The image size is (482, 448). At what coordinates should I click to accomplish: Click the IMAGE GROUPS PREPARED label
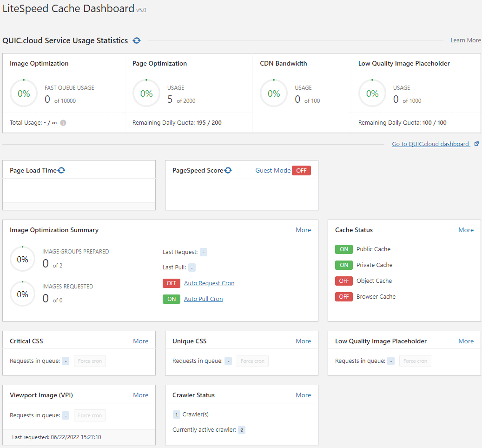(75, 252)
